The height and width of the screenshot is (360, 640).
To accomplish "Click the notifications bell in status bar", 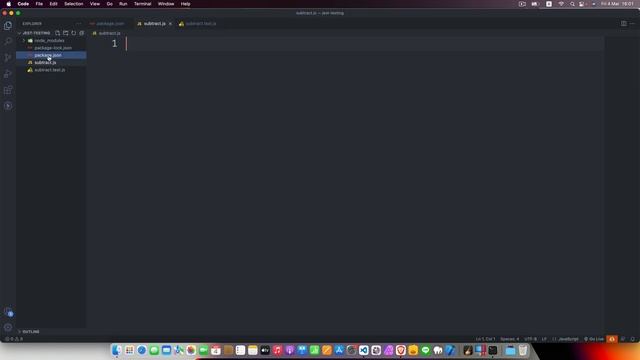I will pyautogui.click(x=633, y=339).
